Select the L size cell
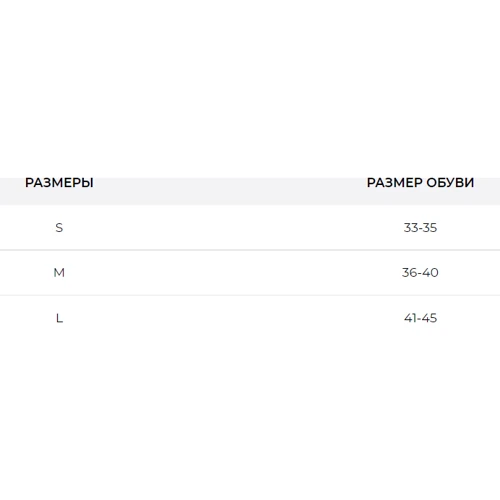 pos(59,318)
